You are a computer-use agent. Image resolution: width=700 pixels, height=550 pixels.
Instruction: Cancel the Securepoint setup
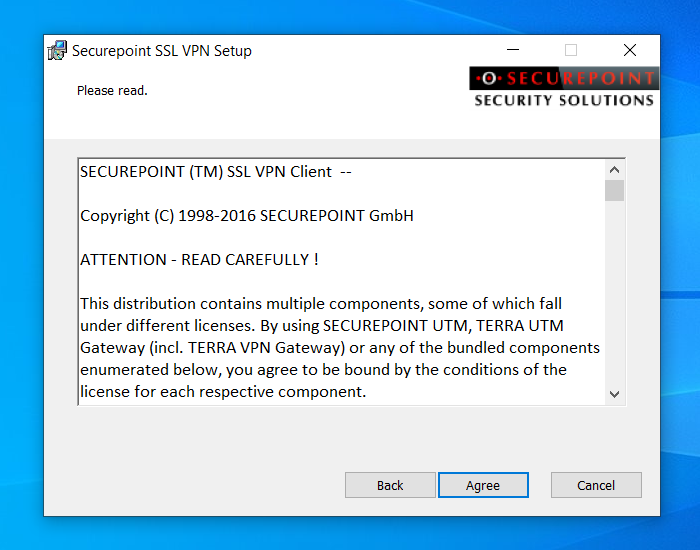tap(596, 485)
